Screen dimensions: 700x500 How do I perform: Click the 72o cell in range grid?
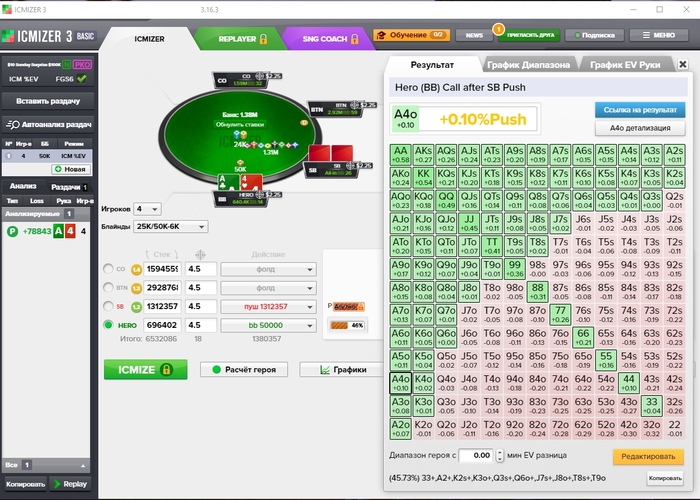pyautogui.click(x=560, y=429)
